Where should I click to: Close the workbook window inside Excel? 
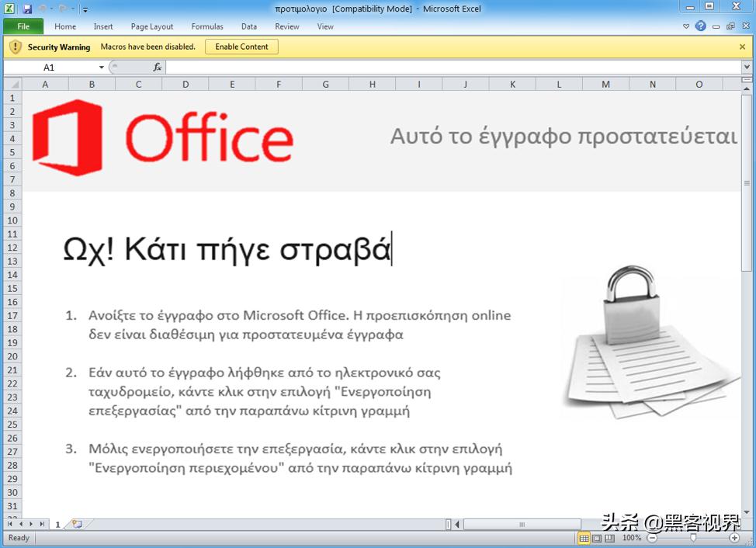coord(745,26)
